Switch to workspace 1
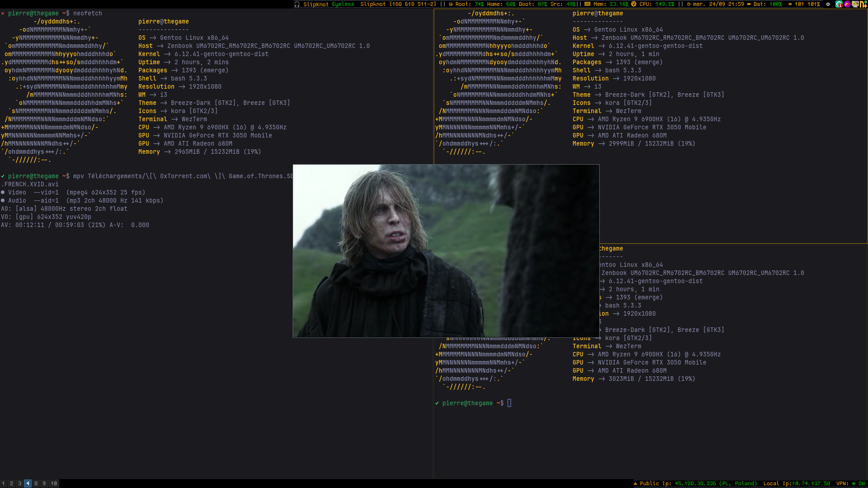Viewport: 868px width, 488px height. [3, 483]
